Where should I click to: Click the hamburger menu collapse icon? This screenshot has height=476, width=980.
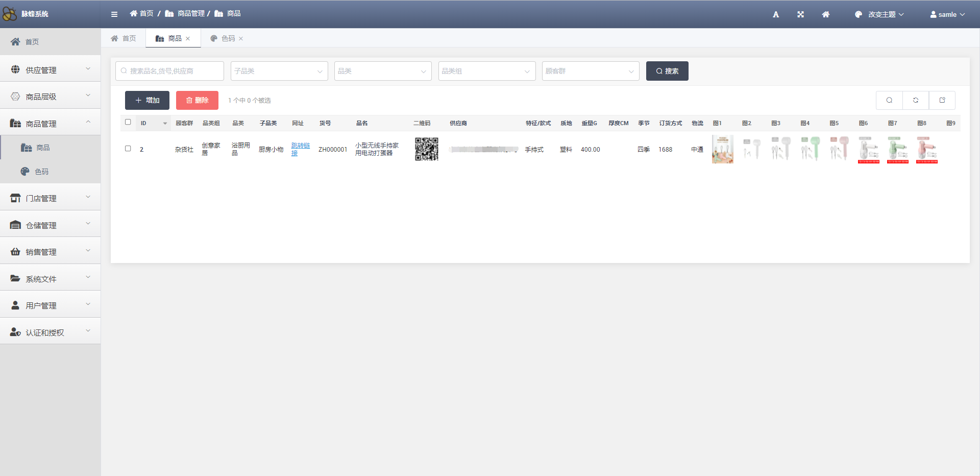pos(114,14)
